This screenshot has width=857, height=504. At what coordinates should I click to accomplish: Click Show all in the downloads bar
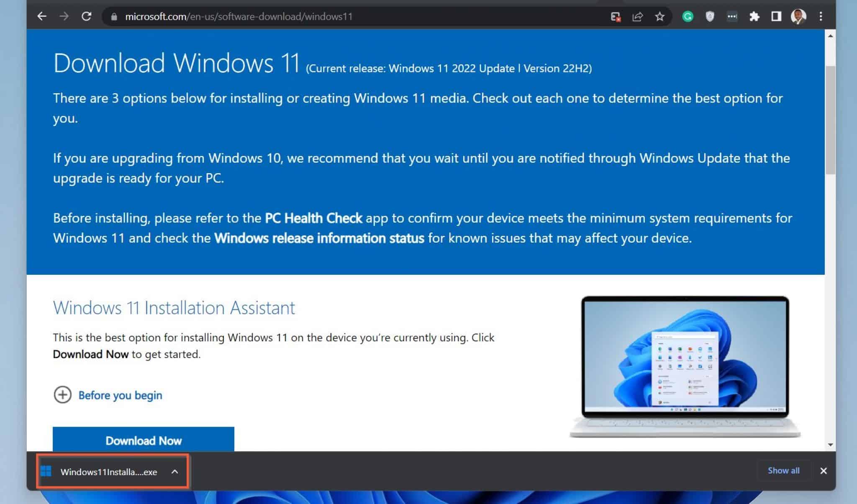783,470
